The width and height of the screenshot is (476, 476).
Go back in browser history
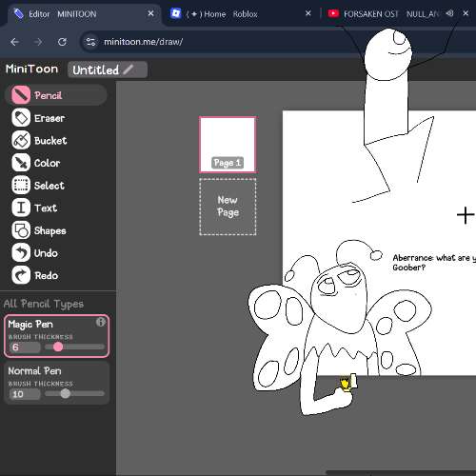tap(14, 42)
